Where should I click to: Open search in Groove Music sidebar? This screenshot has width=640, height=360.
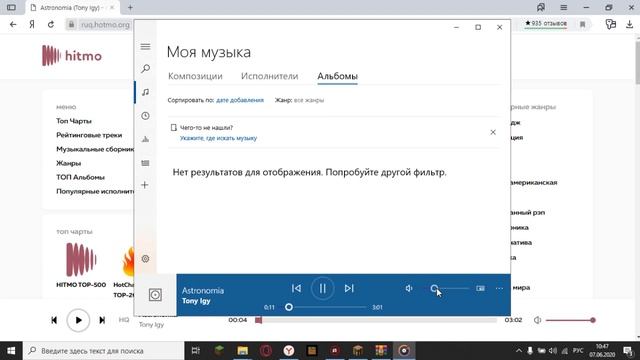tap(145, 69)
